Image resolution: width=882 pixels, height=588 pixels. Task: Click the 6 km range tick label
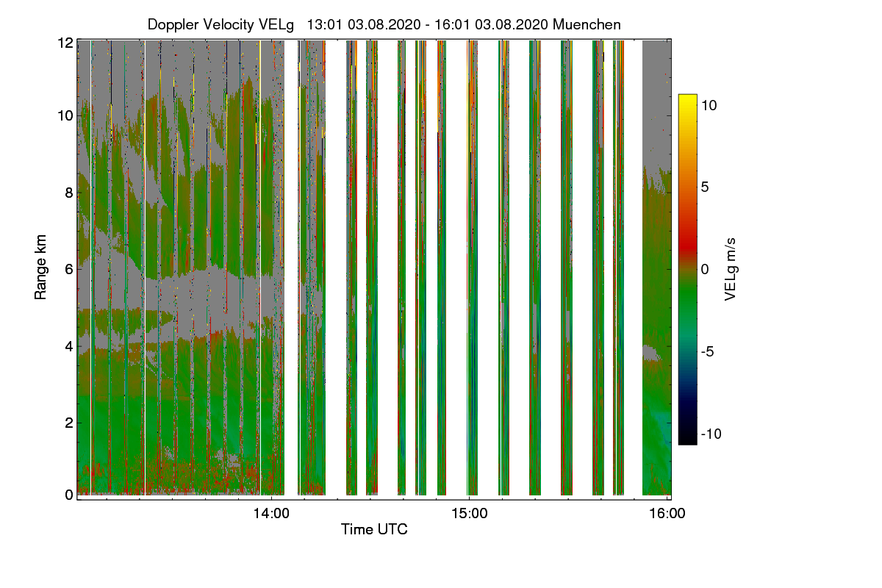[x=69, y=270]
